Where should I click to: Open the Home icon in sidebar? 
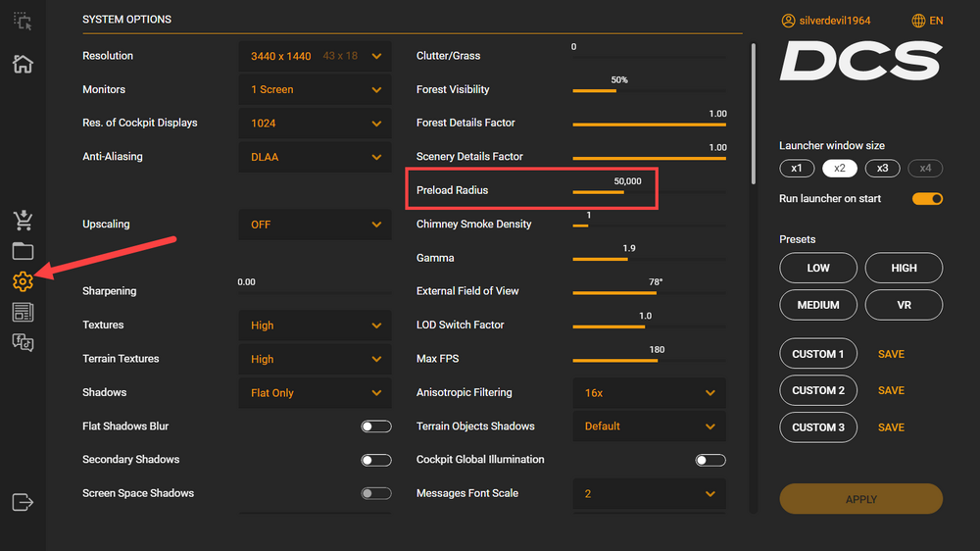(23, 64)
